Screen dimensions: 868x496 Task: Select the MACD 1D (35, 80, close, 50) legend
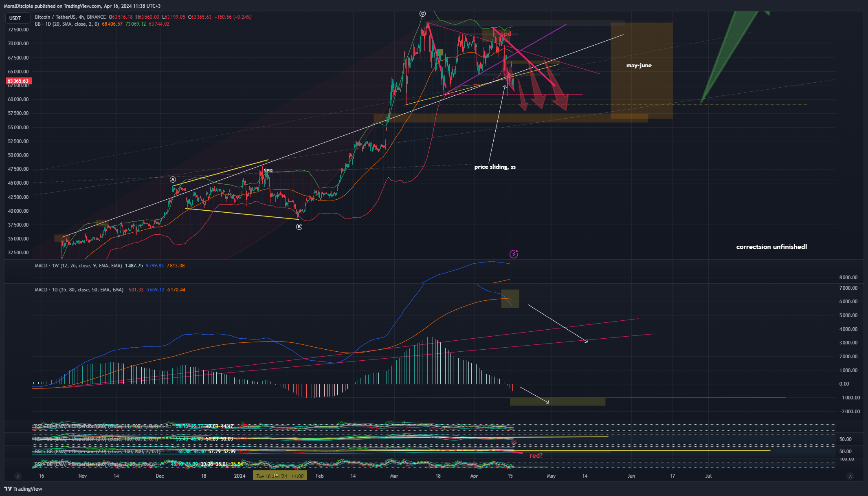tap(79, 290)
